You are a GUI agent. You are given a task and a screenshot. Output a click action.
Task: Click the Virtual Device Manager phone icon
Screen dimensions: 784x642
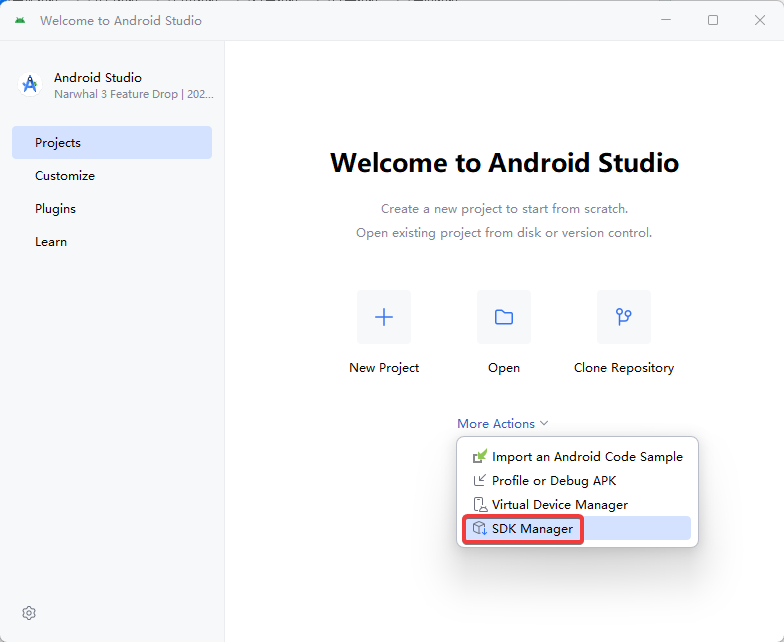click(x=480, y=504)
